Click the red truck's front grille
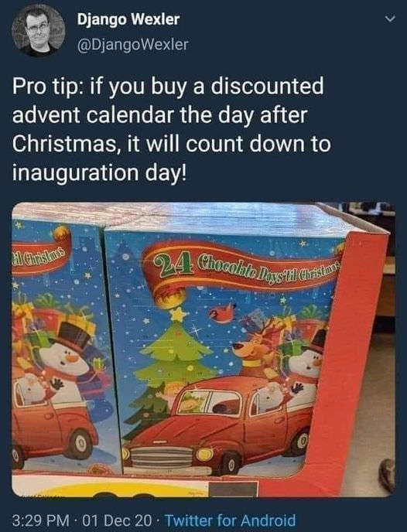This screenshot has width=407, height=532. (x=161, y=457)
